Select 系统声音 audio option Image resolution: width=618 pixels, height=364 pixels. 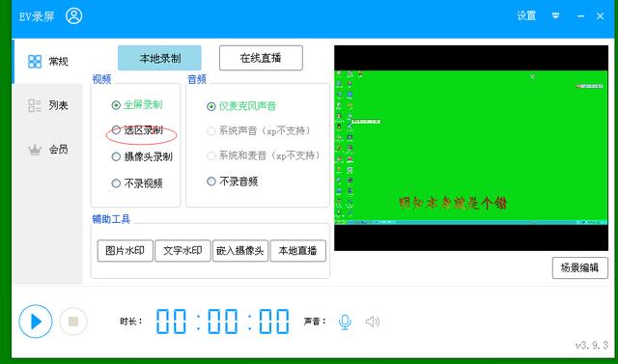(x=260, y=131)
